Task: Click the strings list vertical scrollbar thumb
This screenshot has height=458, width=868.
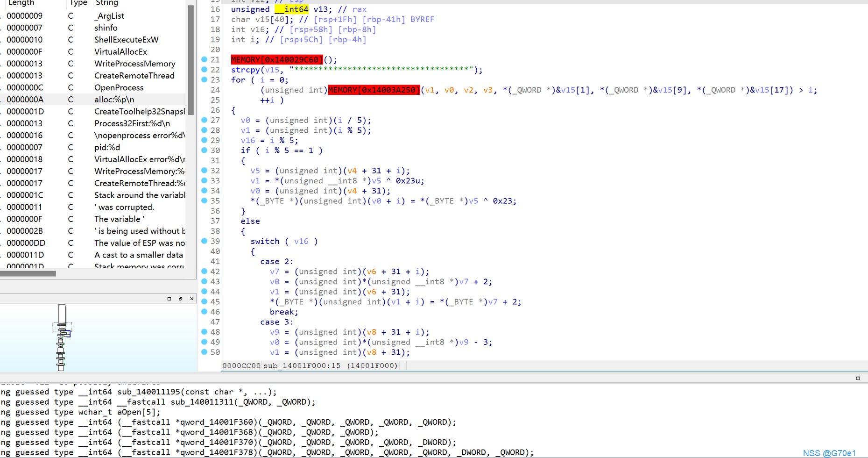Action: click(x=191, y=60)
